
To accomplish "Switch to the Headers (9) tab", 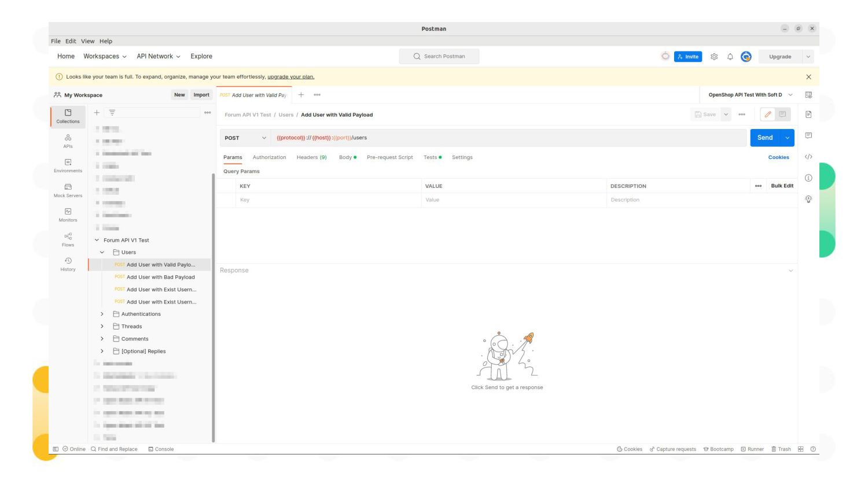I will click(311, 157).
